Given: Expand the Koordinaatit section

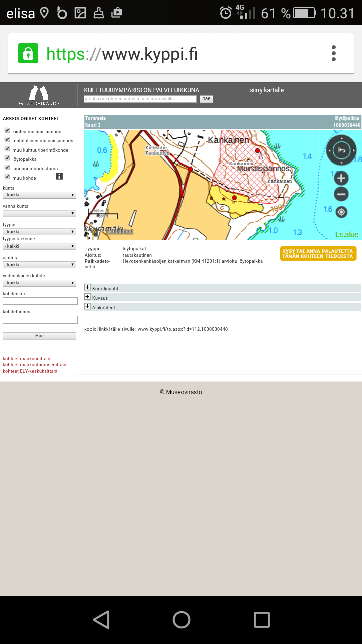Looking at the screenshot, I should coord(87,287).
